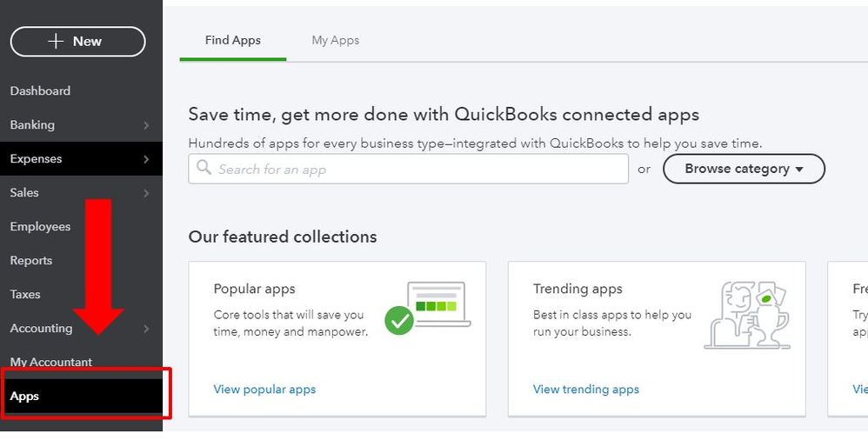Screen dimensions: 868x440
Task: Open Reports in the sidebar
Action: (31, 261)
